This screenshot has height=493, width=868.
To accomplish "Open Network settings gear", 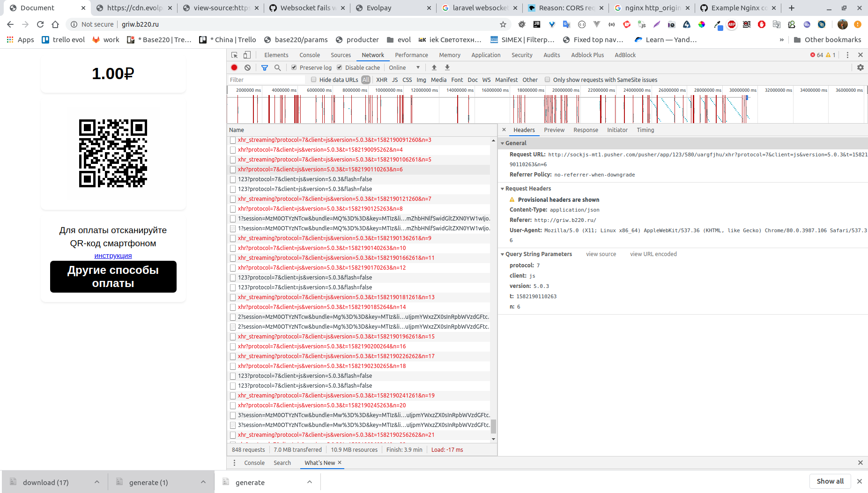I will tap(860, 67).
